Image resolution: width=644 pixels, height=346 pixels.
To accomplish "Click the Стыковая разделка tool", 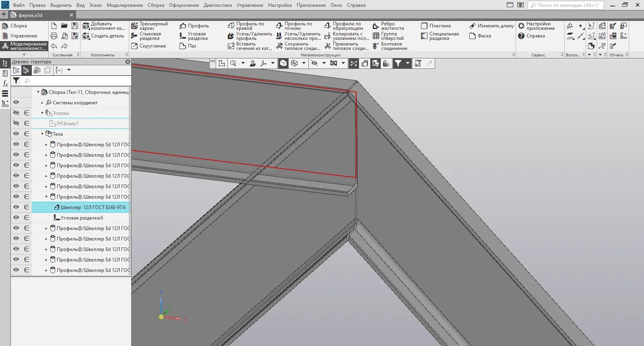I will (147, 36).
